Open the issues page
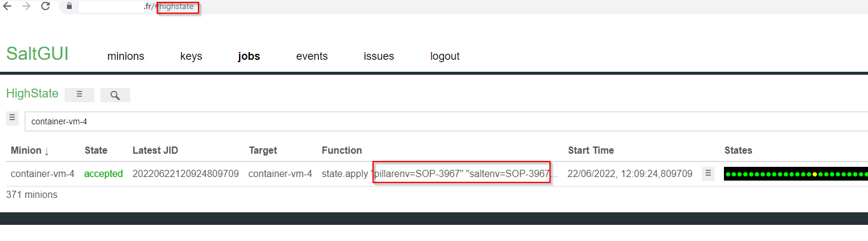The width and height of the screenshot is (868, 241). (379, 56)
